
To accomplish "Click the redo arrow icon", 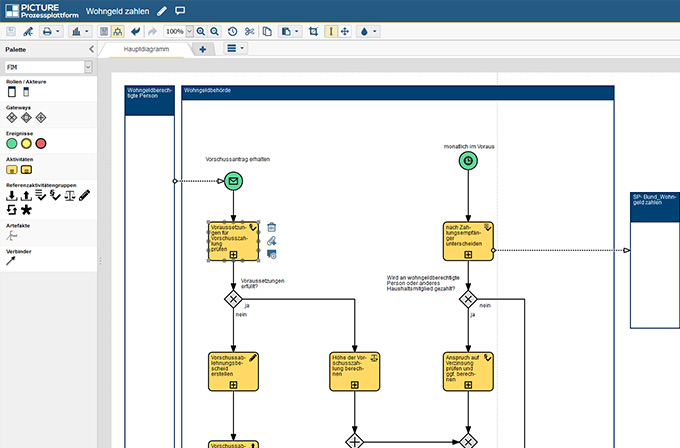I will point(152,31).
